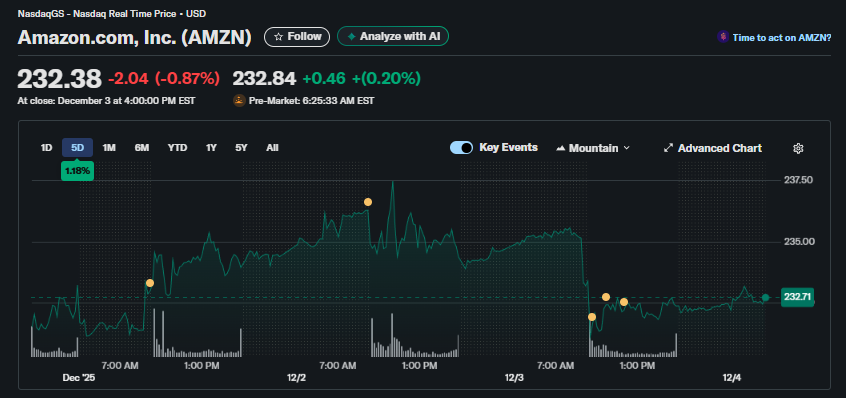Click key event marker above the 12/2 peak

[x=368, y=202]
